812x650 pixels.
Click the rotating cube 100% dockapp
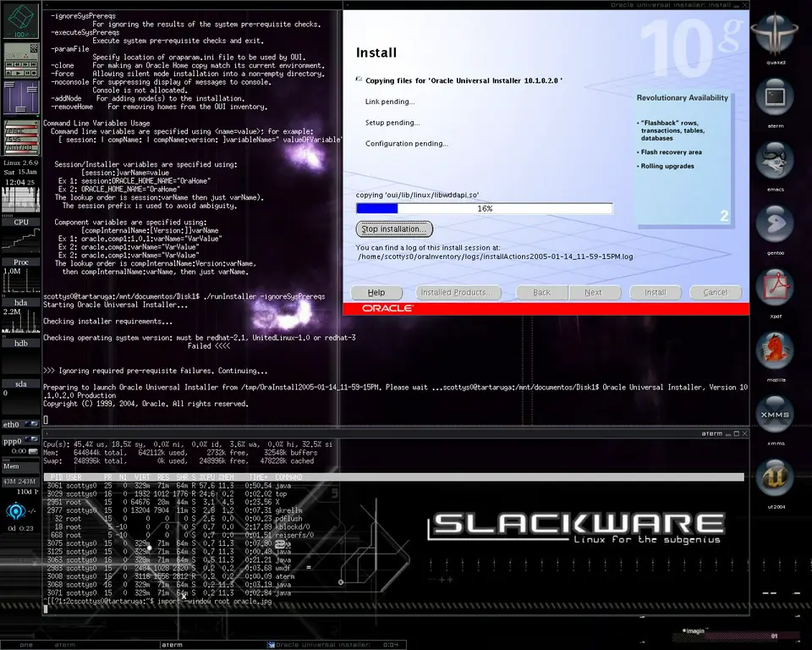(x=21, y=20)
